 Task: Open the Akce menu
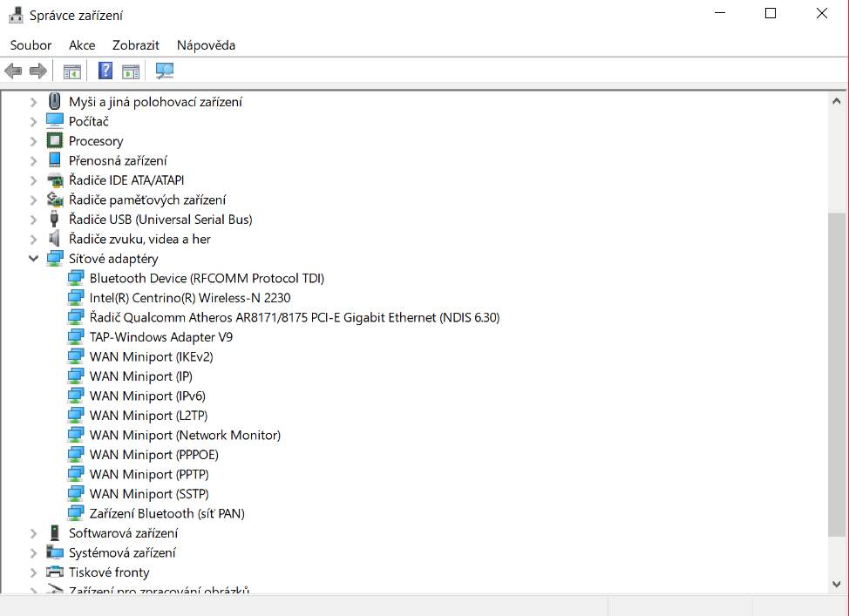pos(82,45)
